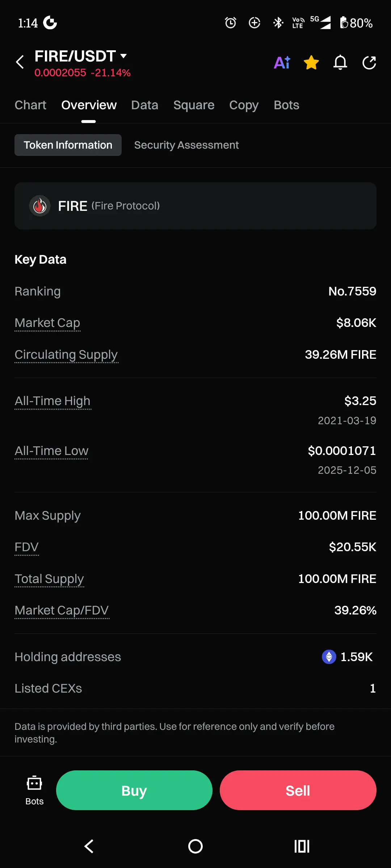The width and height of the screenshot is (391, 868).
Task: Toggle the yellow favorite star
Action: 311,63
